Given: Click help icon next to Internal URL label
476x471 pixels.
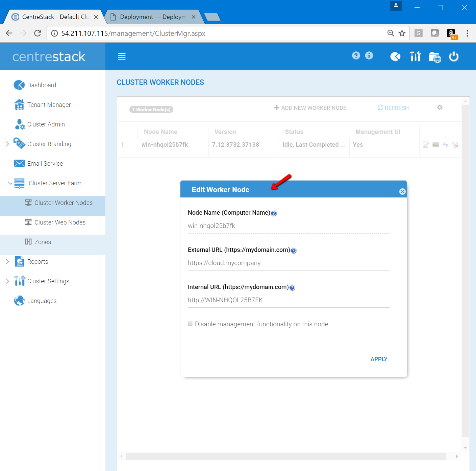Looking at the screenshot, I should (x=292, y=288).
